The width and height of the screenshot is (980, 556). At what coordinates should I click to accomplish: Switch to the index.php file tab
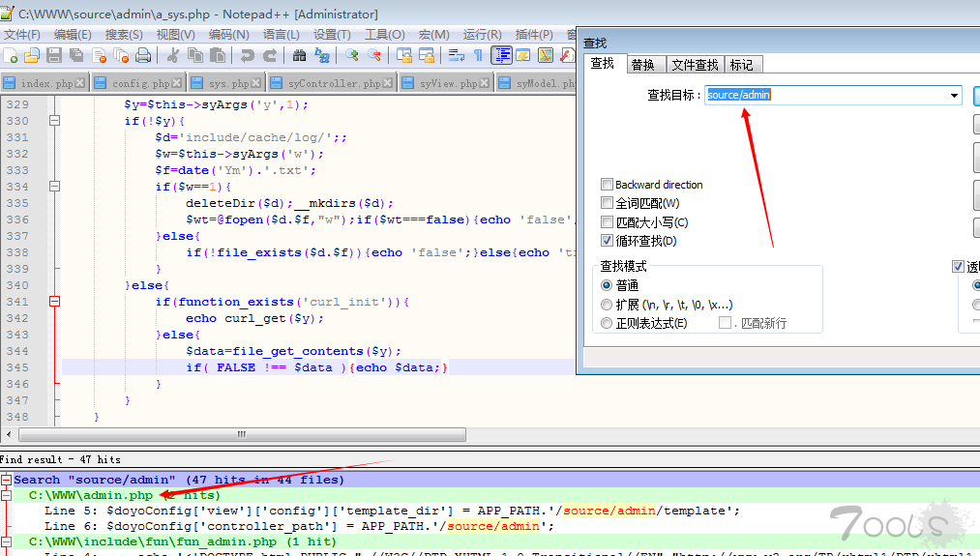pos(45,83)
